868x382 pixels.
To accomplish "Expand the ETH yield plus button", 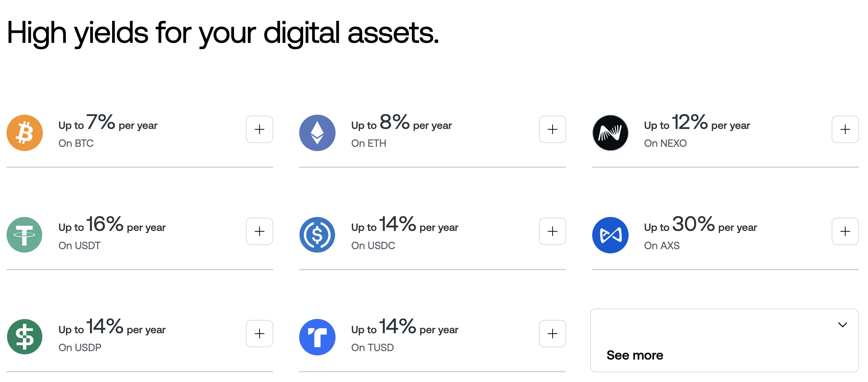I will pos(552,129).
